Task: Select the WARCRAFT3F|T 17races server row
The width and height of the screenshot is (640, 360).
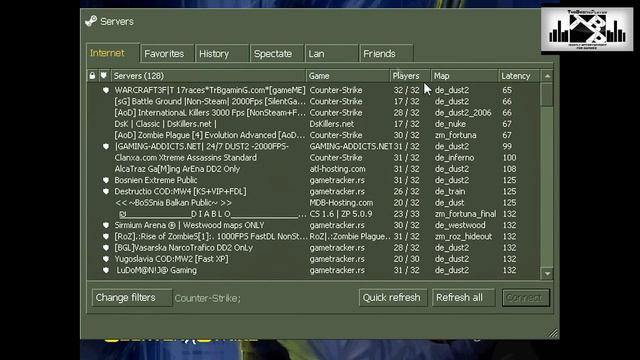Action: point(313,90)
